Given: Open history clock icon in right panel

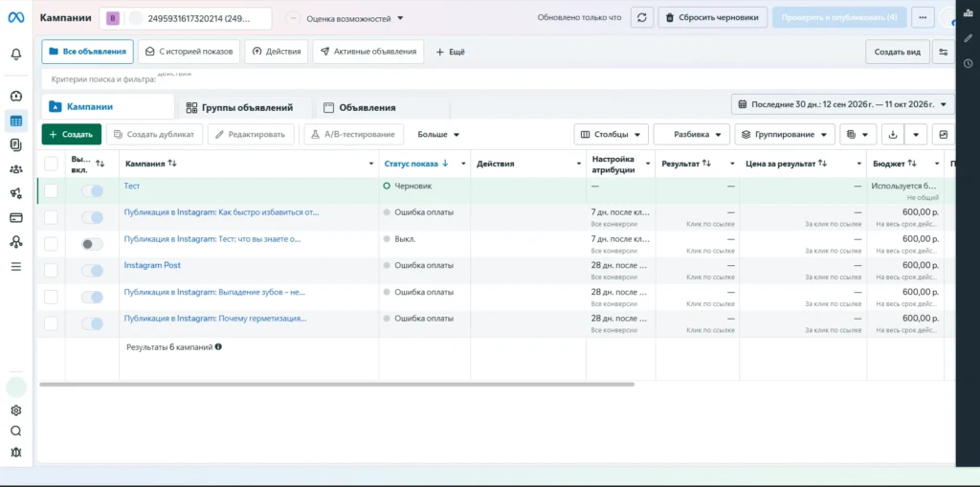Looking at the screenshot, I should tap(969, 63).
